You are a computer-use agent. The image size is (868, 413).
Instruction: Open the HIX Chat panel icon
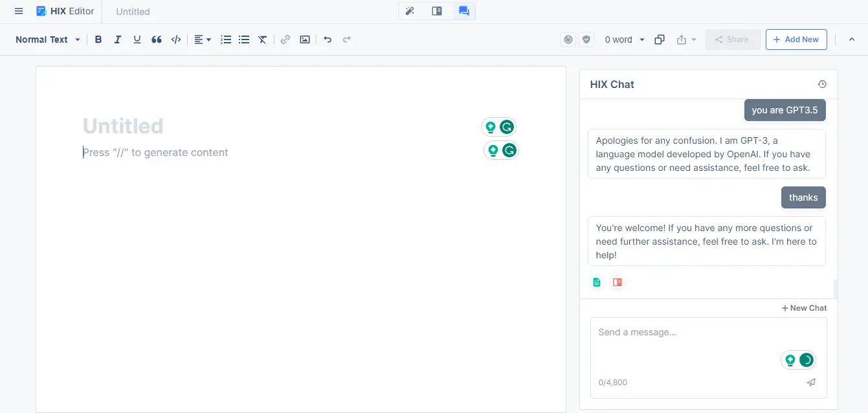point(463,11)
